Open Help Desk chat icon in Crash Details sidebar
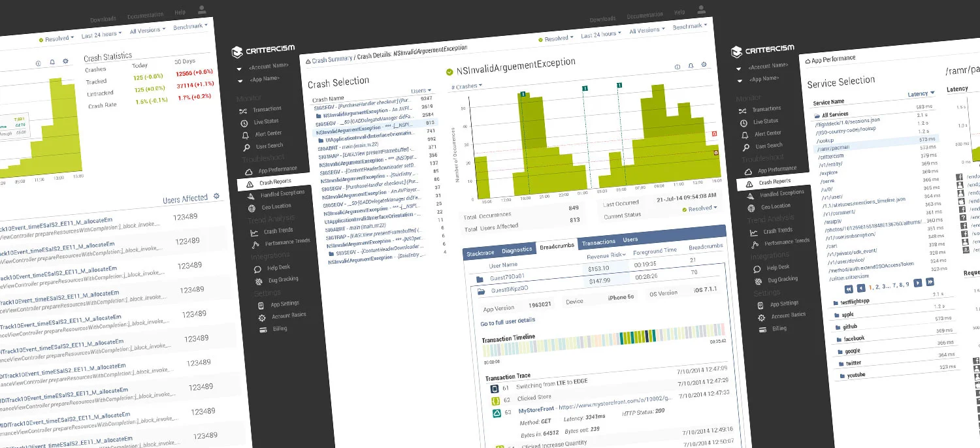 tap(256, 268)
